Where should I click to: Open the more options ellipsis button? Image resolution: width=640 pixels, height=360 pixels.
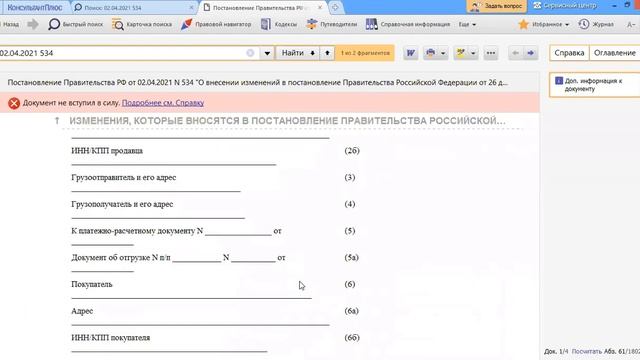point(491,53)
